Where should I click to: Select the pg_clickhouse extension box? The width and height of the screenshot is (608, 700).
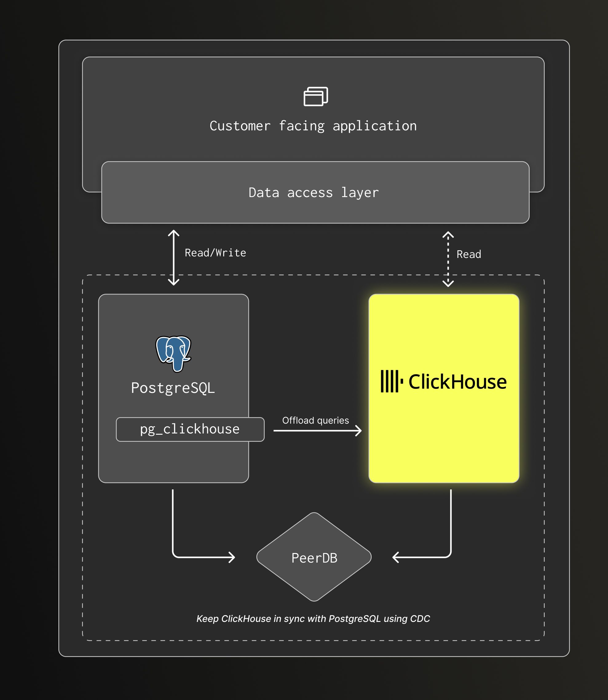coord(190,429)
